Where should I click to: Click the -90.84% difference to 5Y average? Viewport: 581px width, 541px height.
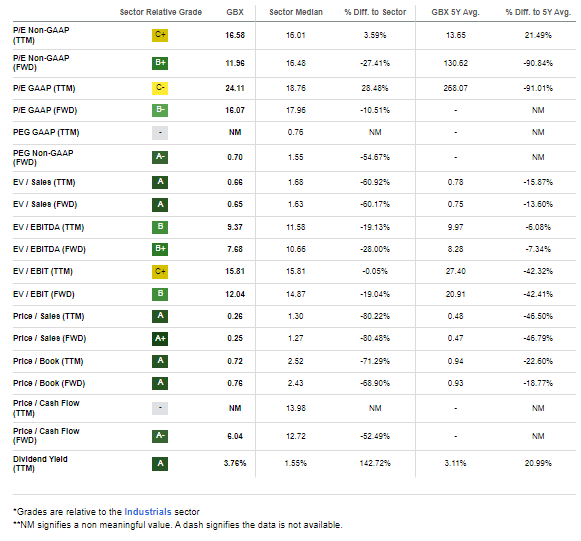click(538, 63)
